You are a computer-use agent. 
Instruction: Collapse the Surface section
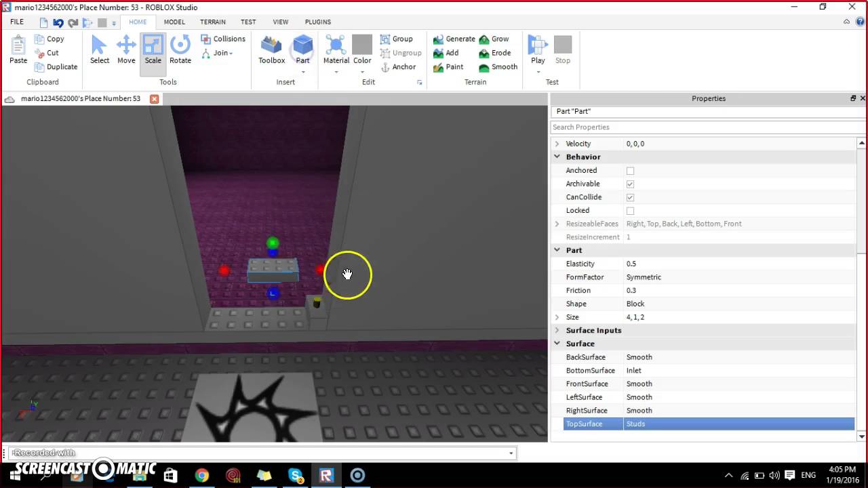click(x=557, y=344)
